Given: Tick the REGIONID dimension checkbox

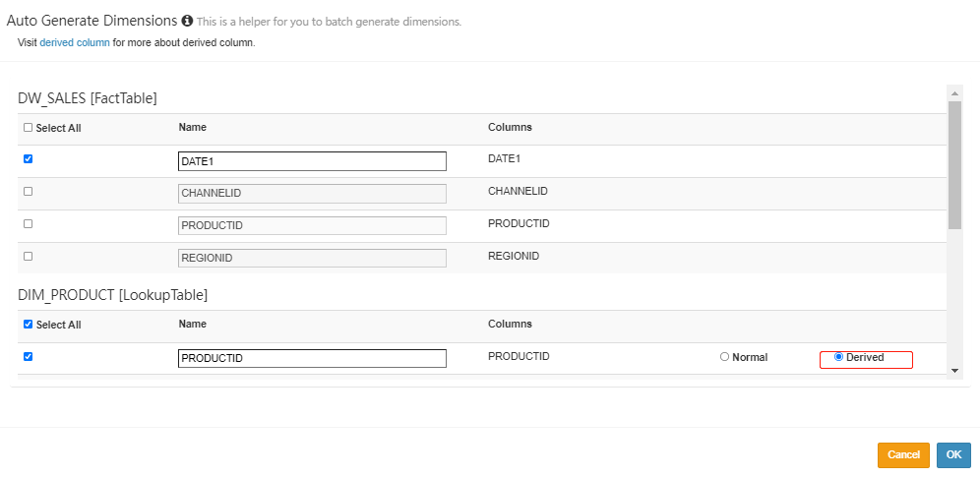Looking at the screenshot, I should tap(28, 256).
